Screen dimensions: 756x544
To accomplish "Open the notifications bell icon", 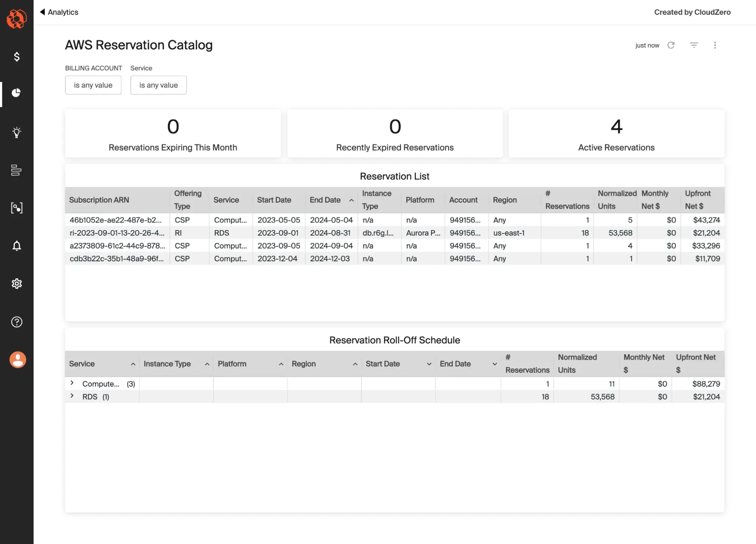I will tap(16, 245).
